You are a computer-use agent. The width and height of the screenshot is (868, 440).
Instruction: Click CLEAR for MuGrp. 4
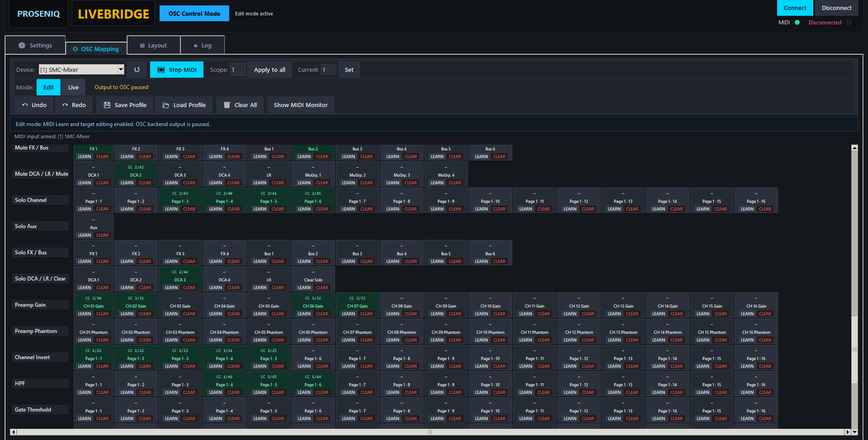(455, 183)
